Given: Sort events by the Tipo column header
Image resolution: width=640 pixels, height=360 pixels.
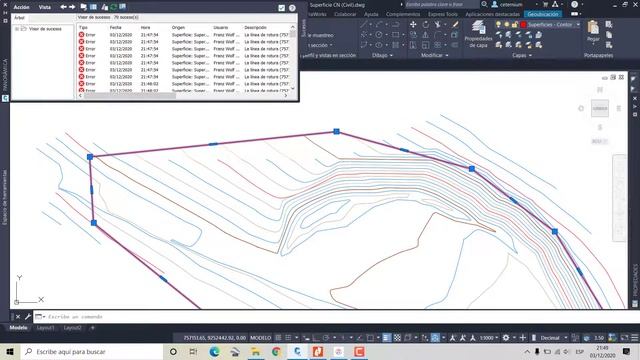Looking at the screenshot, I should point(84,27).
